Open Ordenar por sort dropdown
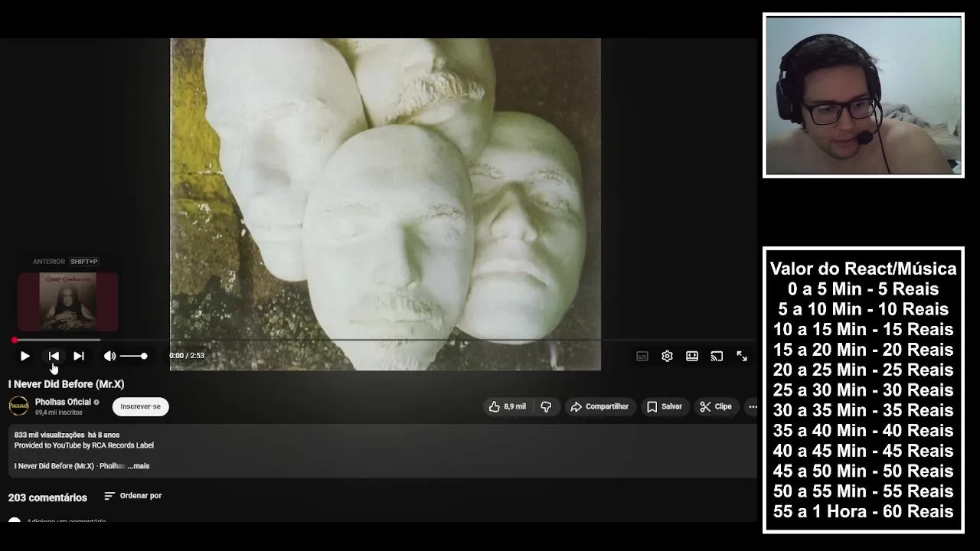 pos(133,496)
